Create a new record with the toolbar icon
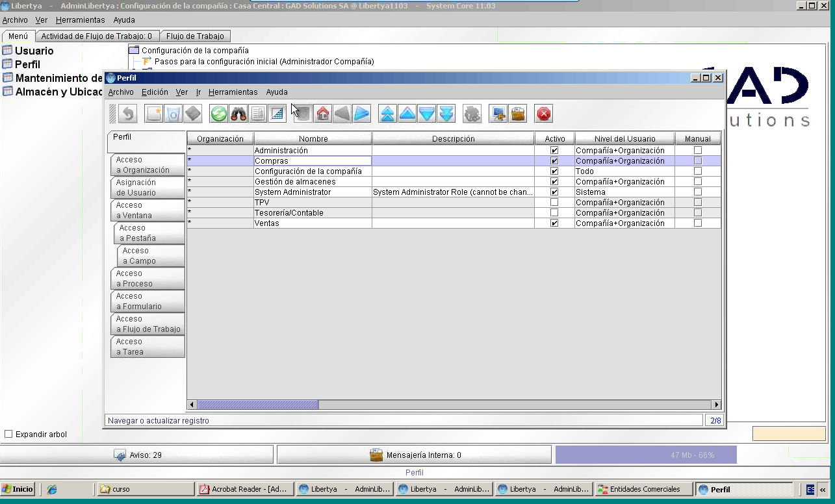Viewport: 835px width, 504px height. point(154,114)
